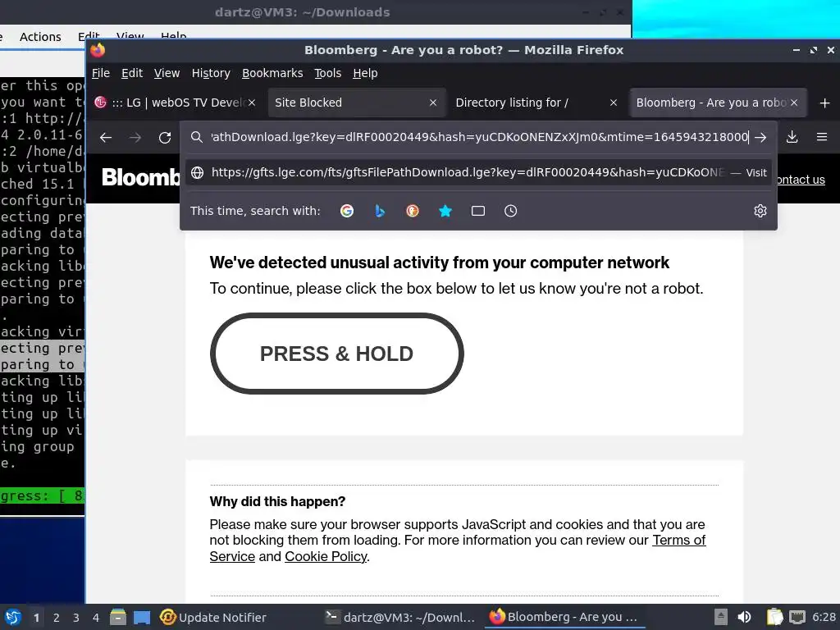Switch to workspace 2 in the pager
This screenshot has width=840, height=630.
57,618
